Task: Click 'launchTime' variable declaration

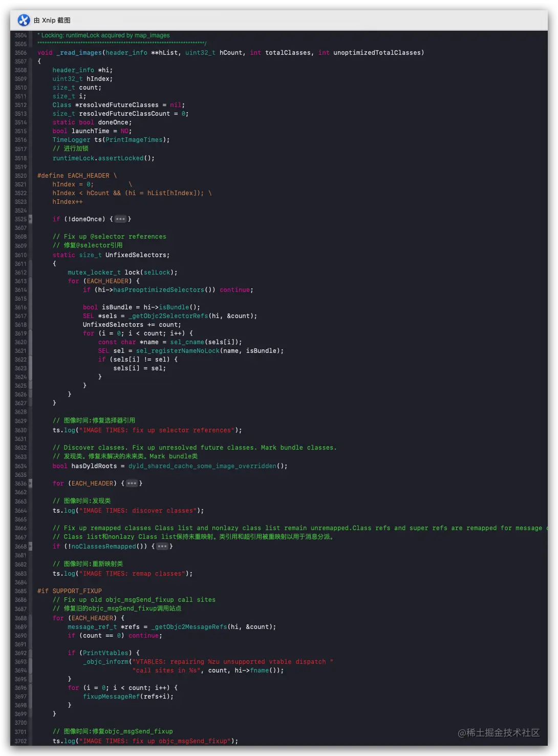Action: [x=90, y=131]
